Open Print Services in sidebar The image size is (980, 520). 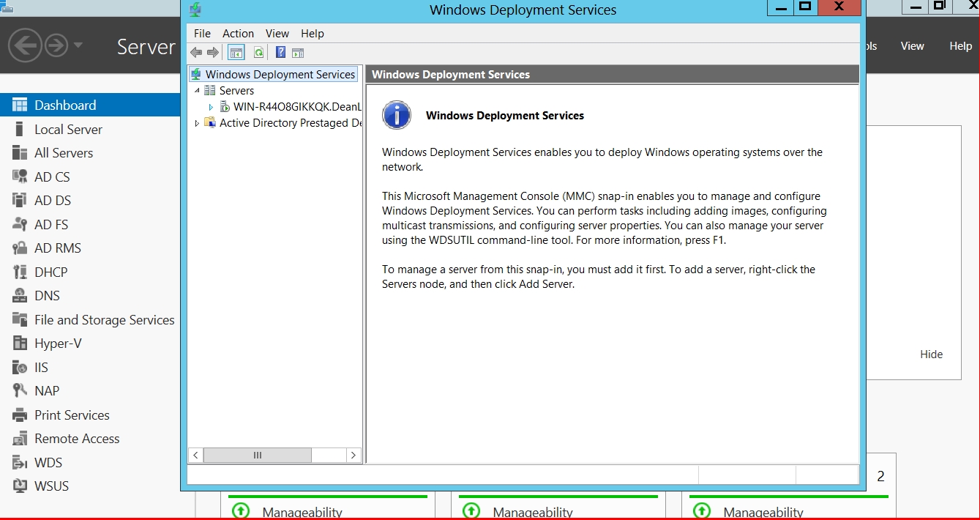click(90, 415)
